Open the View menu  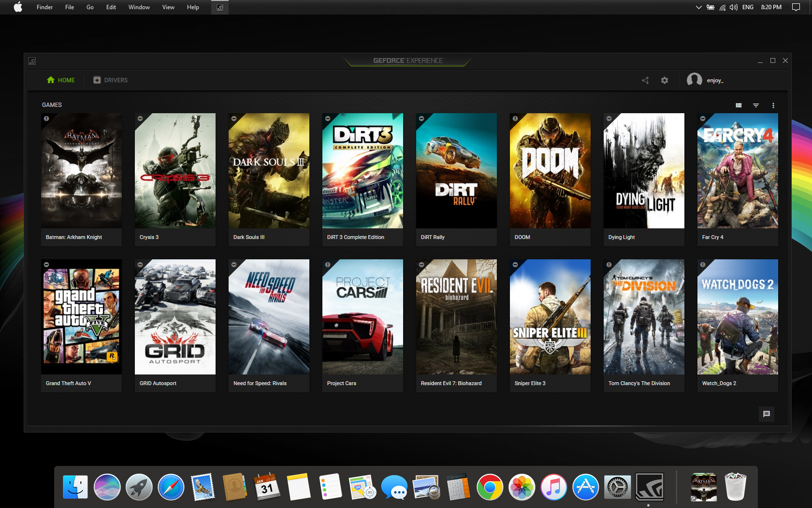pos(168,7)
